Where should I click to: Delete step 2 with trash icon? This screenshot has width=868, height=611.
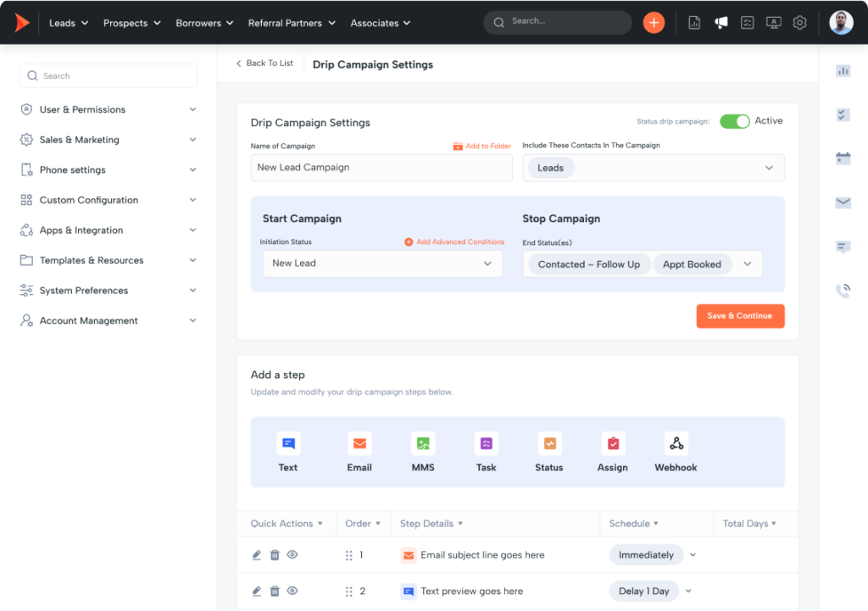(x=275, y=591)
